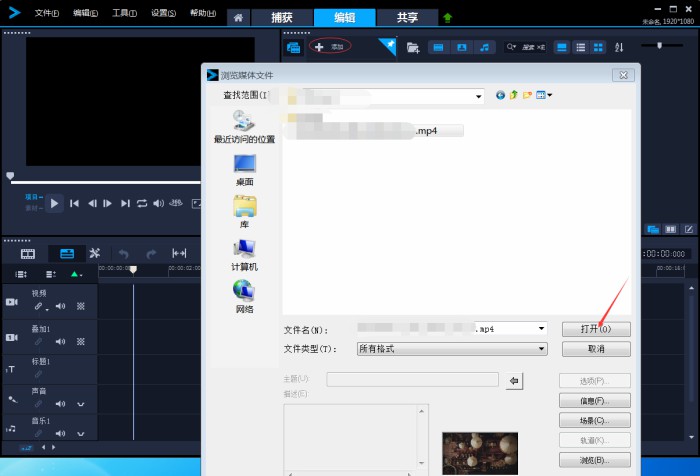Show audio files filter icon in library

[484, 47]
